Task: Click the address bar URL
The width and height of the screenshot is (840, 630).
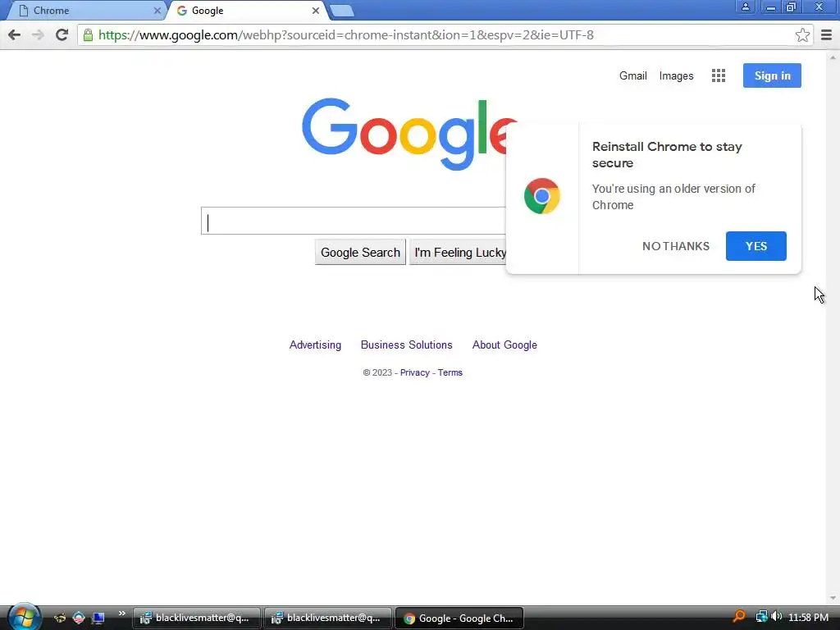Action: coord(346,35)
